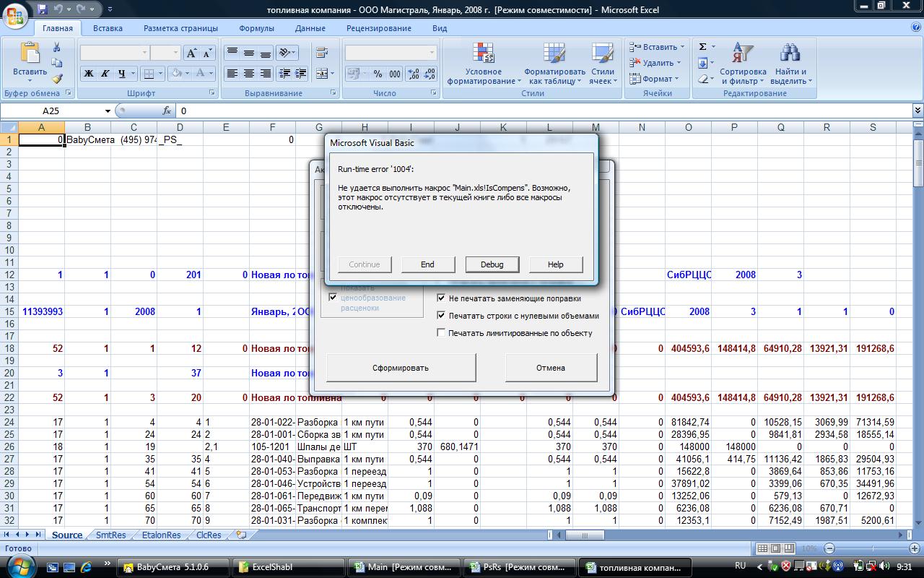Open the Данные ribbon tab
The image size is (924, 578).
[x=310, y=28]
